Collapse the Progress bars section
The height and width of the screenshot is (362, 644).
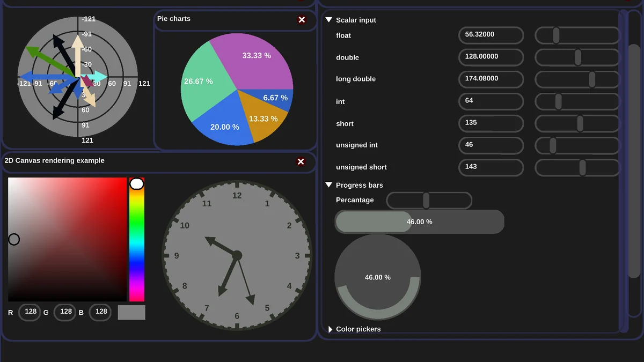click(x=329, y=185)
